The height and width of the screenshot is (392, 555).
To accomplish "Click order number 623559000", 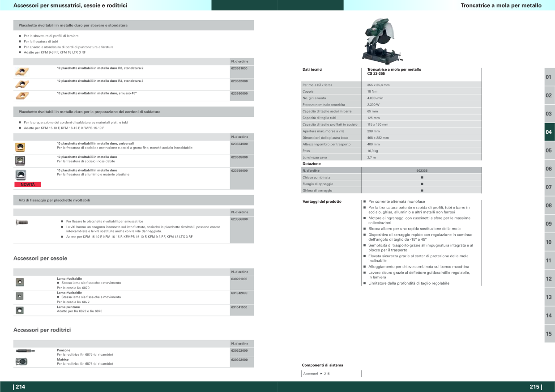I will pyautogui.click(x=239, y=170).
